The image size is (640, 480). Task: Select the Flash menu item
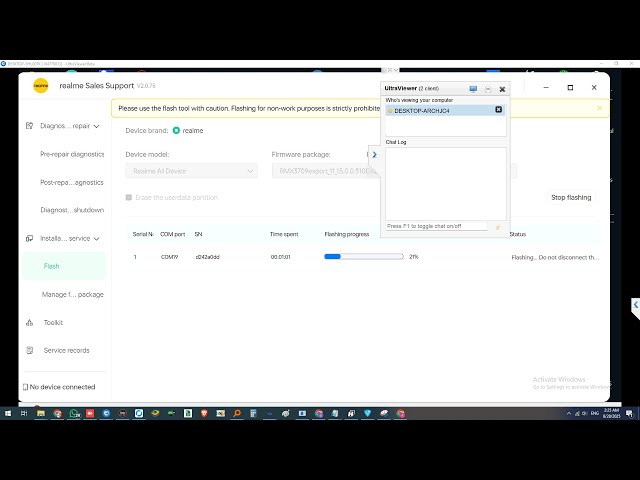(64, 266)
